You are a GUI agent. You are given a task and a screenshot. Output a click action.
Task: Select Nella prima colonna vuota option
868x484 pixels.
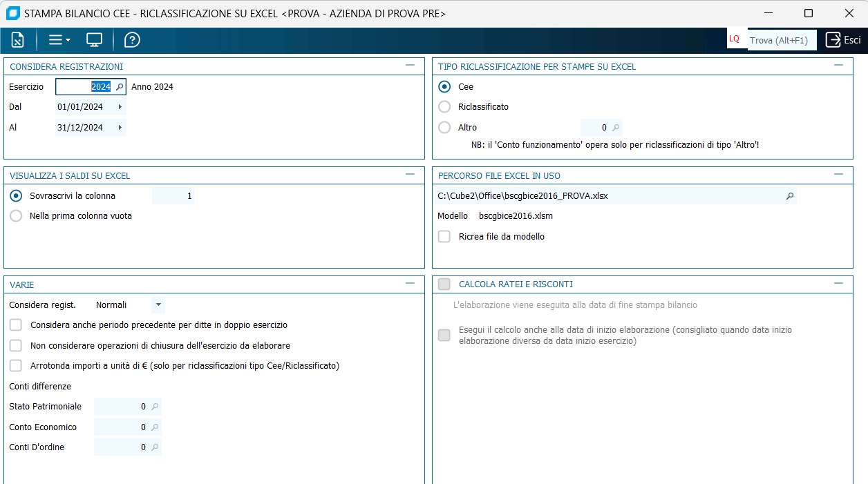pyautogui.click(x=17, y=216)
